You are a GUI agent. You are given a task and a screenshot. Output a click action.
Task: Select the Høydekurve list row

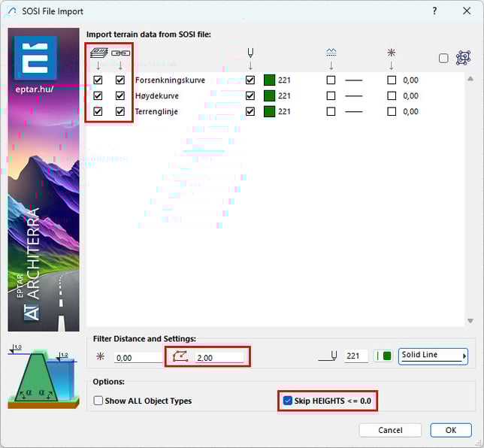[x=157, y=96]
